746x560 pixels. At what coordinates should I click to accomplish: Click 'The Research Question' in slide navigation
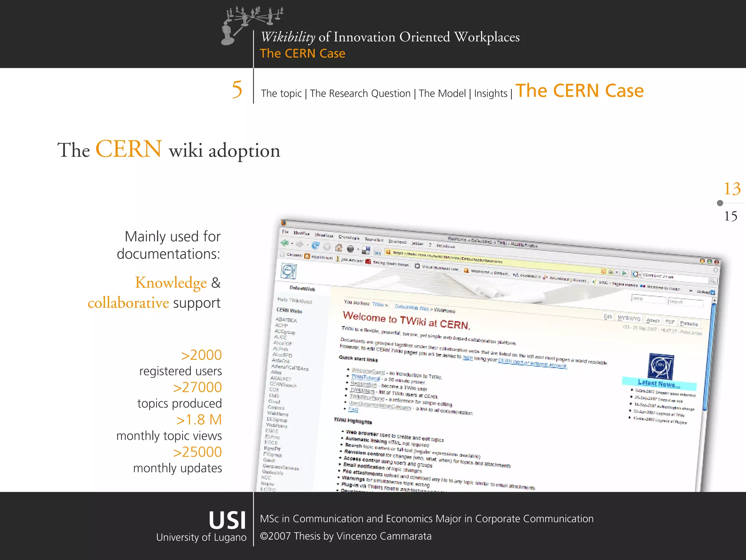360,94
